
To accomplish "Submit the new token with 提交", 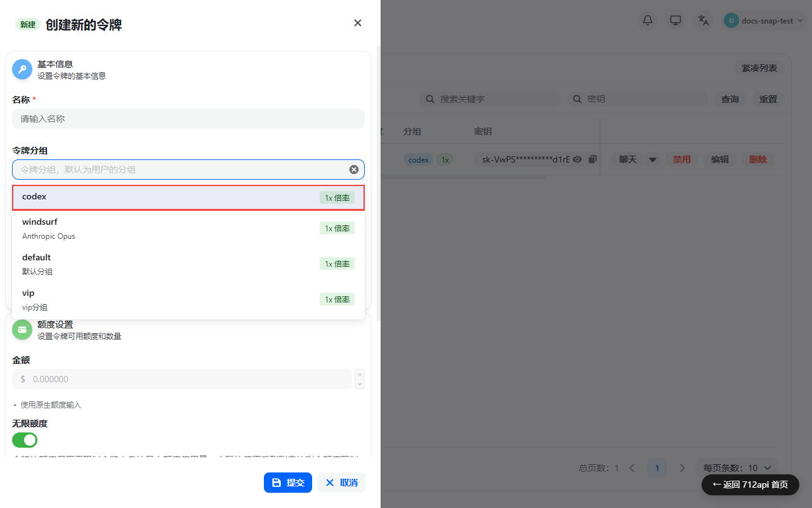I will (x=288, y=483).
